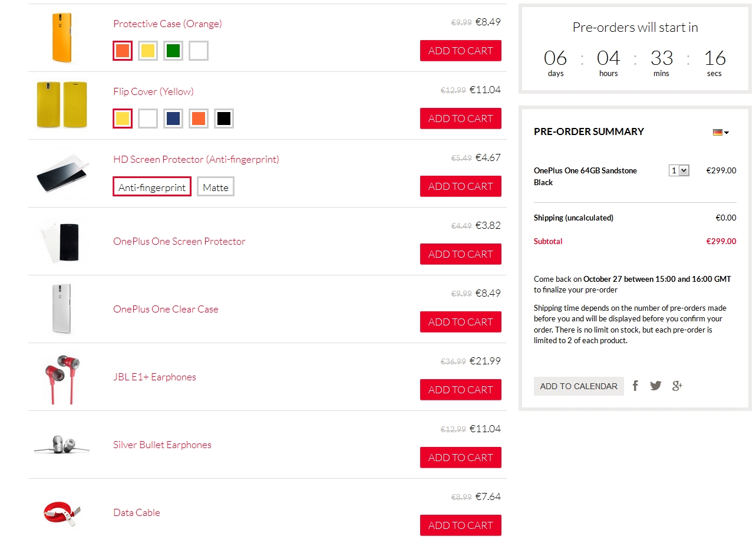Screen dimensions: 756x546
Task: Click the €7.64 Data Cable price
Action: pos(488,496)
